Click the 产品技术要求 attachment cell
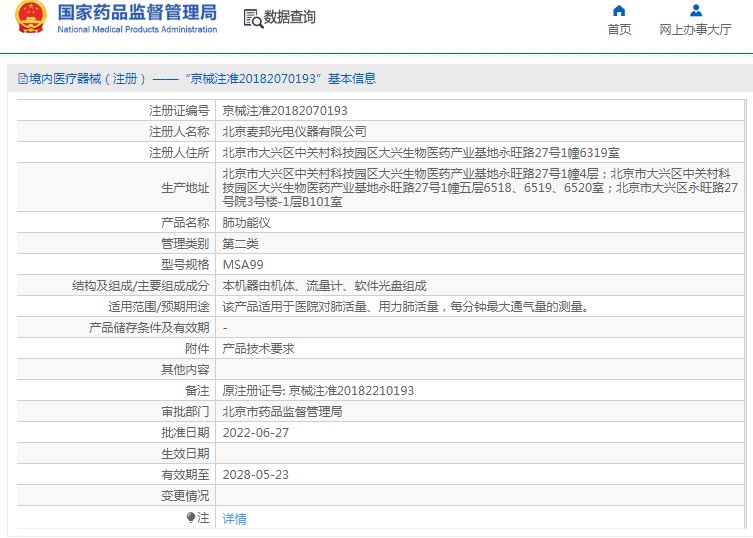Screen dimensions: 753x538 tap(480, 349)
